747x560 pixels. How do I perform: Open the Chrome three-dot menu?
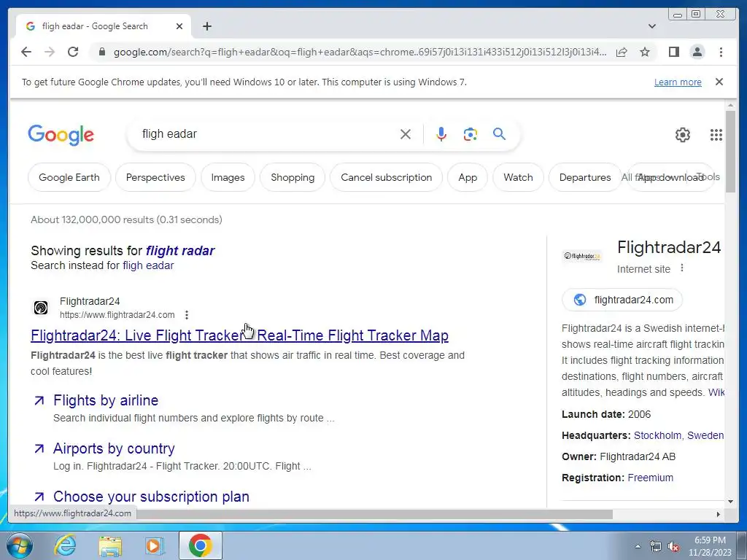[721, 52]
